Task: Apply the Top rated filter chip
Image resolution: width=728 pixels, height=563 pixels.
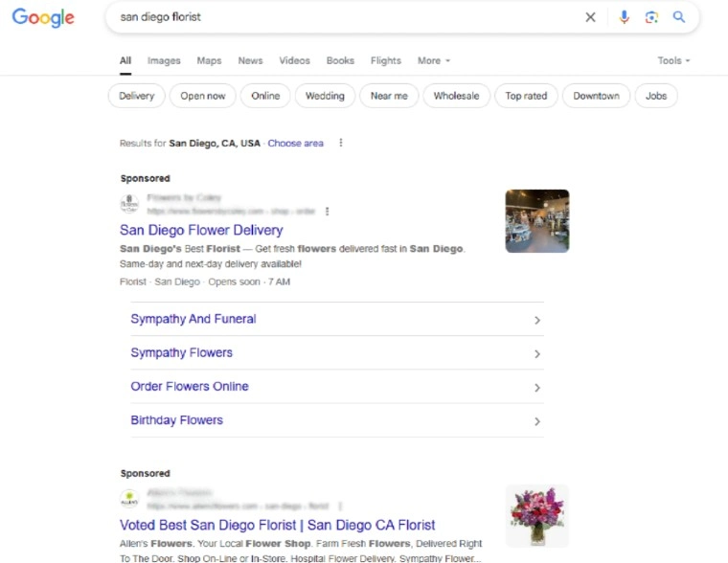Action: point(526,96)
